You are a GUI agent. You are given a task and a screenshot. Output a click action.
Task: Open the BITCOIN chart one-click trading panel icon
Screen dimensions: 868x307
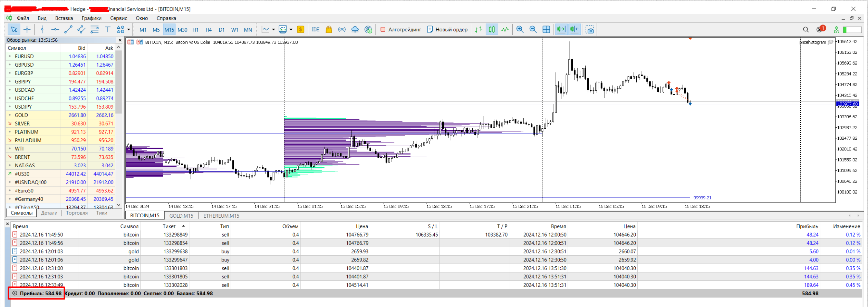(140, 42)
